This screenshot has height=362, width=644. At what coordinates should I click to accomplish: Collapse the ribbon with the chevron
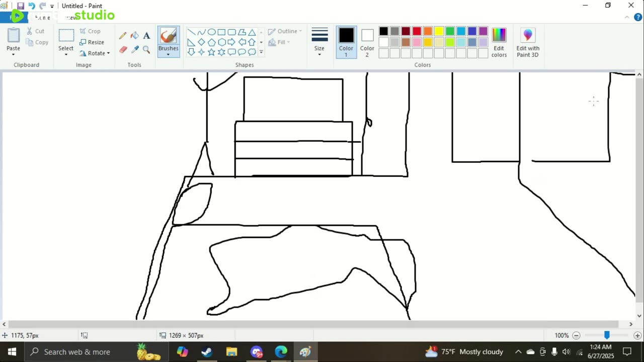627,17
